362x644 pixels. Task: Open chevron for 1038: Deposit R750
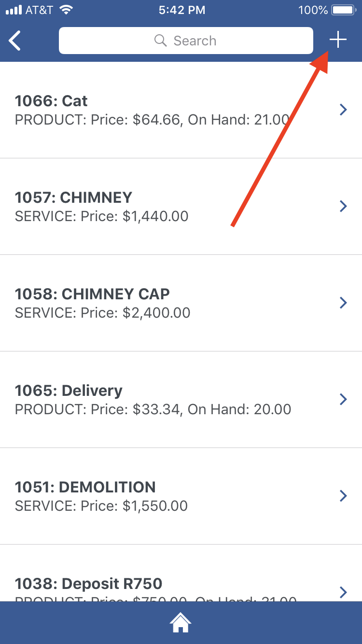(x=343, y=592)
